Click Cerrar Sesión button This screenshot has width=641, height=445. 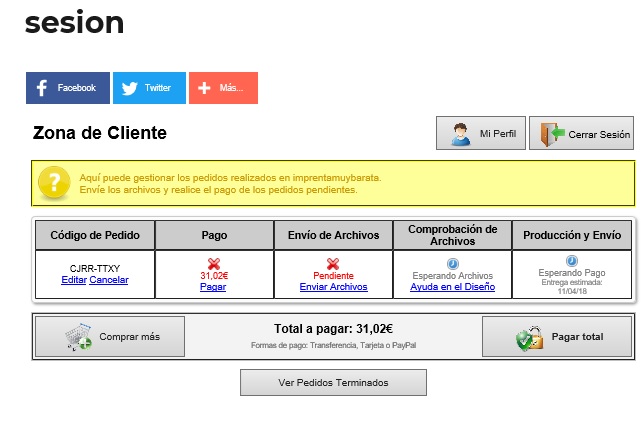[581, 133]
